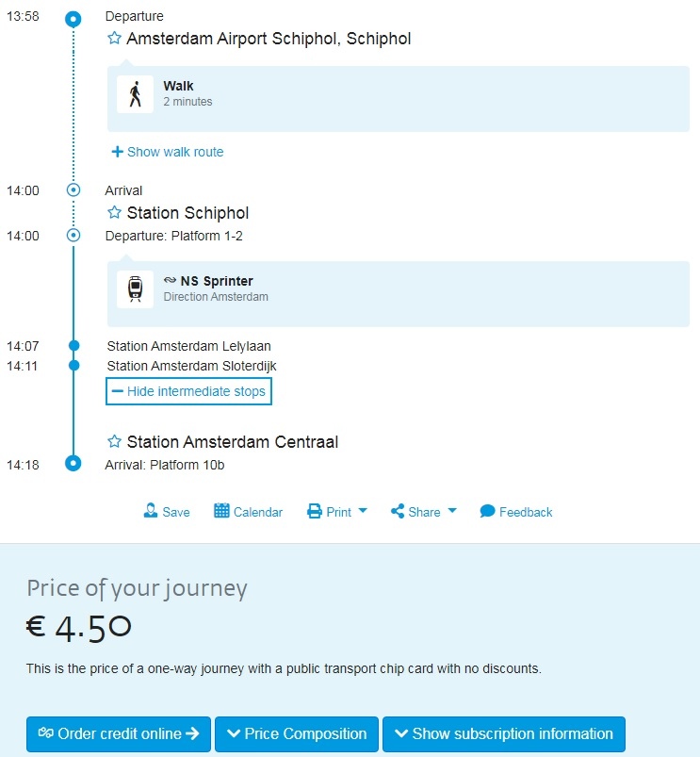Select Station Amsterdam Lelylaan stop

[188, 346]
